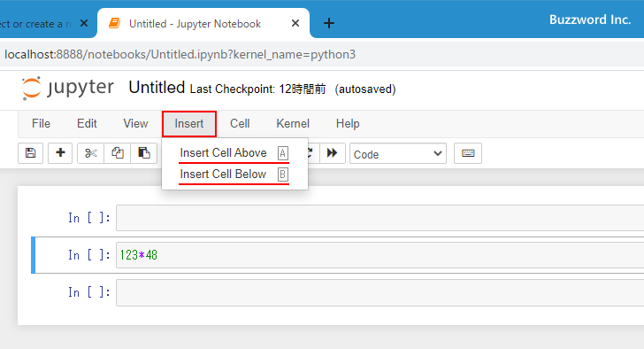Viewport: 644px width, 349px height.
Task: Click the Insert menu
Action: coord(189,124)
